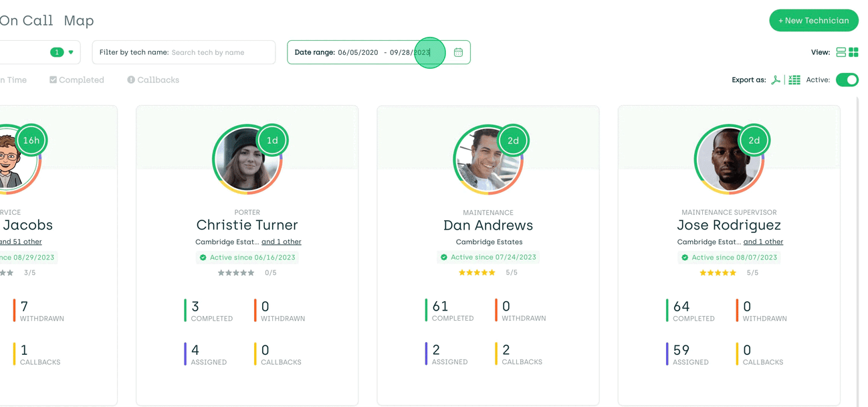
Task: Click Dan Andrews' 2 Callbacks stat
Action: pos(519,354)
